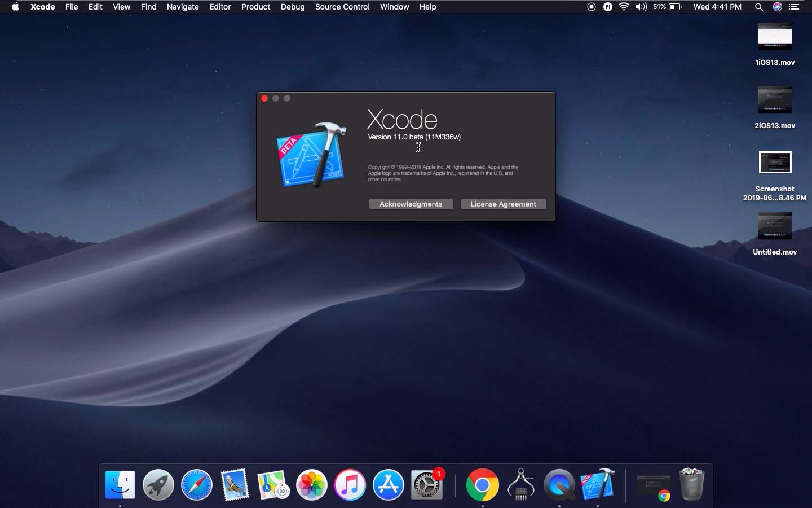Open the Find menu
812x508 pixels.
pos(148,7)
